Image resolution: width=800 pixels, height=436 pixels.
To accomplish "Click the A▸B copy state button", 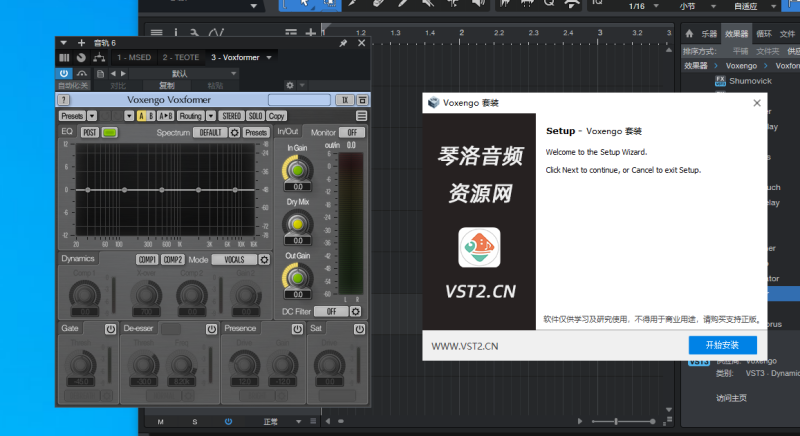I will point(166,116).
